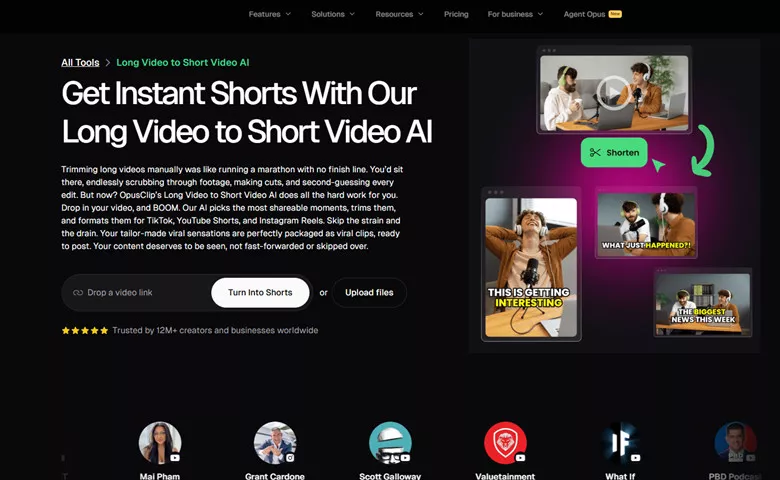Screen dimensions: 780x480
Task: Click the YouTube badge on the Valuetainment avatar
Action: tap(520, 458)
